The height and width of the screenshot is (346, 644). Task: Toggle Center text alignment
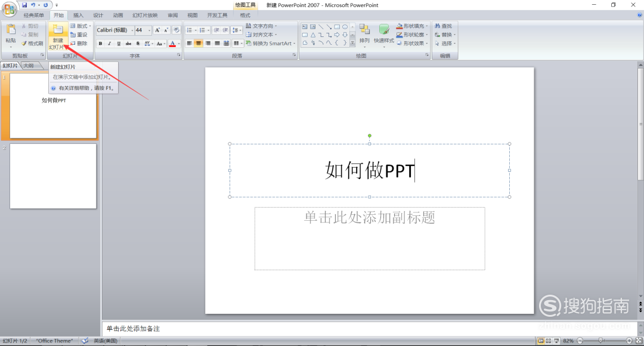point(199,43)
